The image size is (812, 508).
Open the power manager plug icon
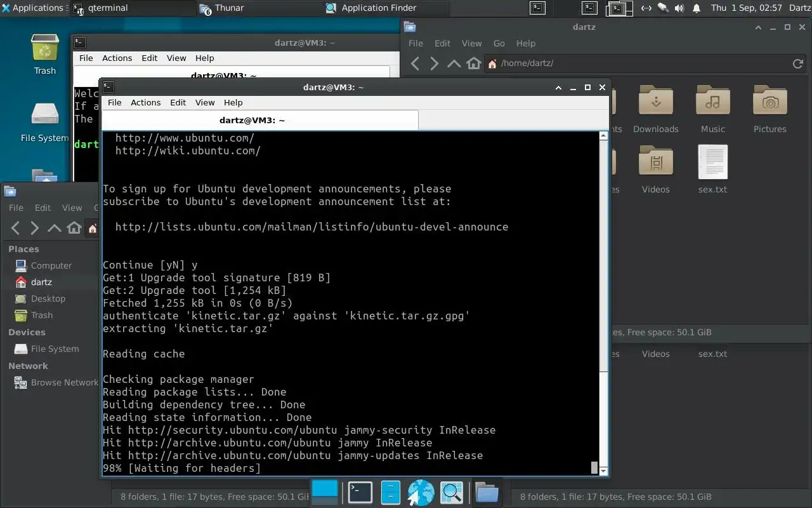click(x=663, y=8)
